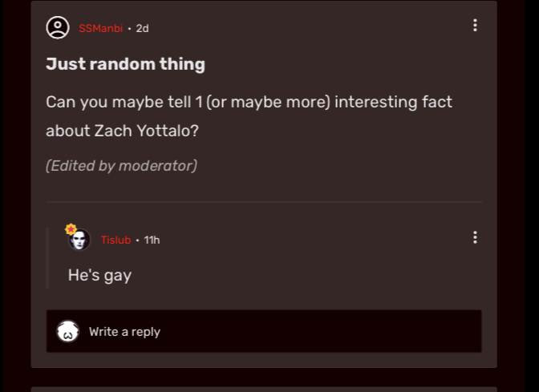Open the SSManbi username profile link
The image size is (539, 392).
click(101, 28)
